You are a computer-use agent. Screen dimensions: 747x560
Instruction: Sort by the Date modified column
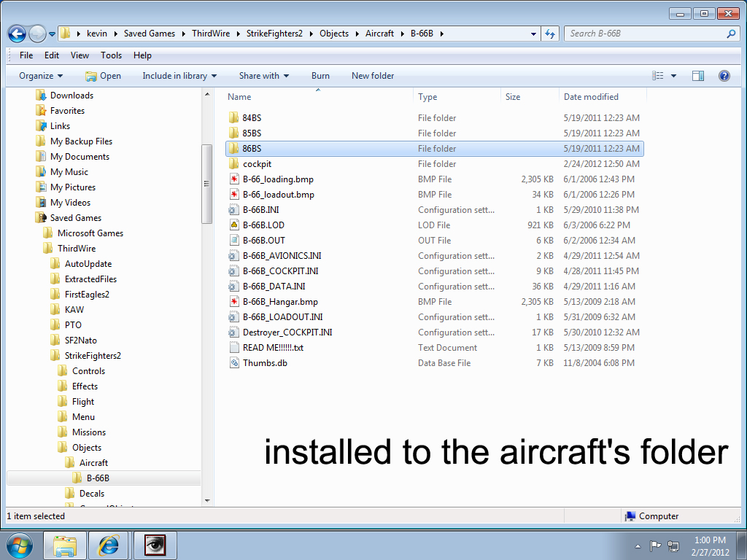[x=591, y=97]
